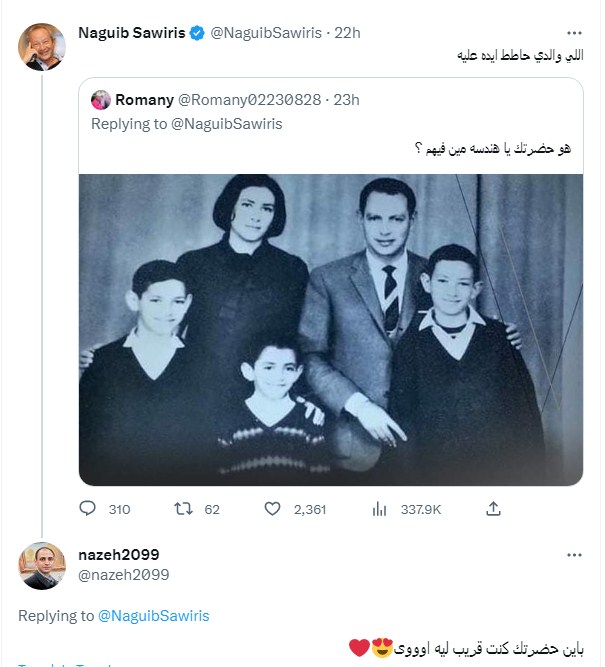
Task: Click the reply comment icon
Action: (87, 509)
